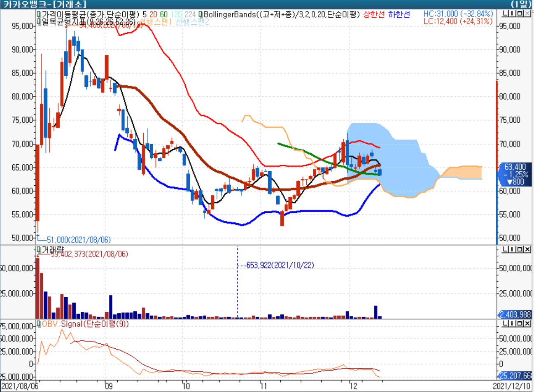Image resolution: width=534 pixels, height=392 pixels.
Task: Click the blue 하한선 lower band legend
Action: click(399, 14)
